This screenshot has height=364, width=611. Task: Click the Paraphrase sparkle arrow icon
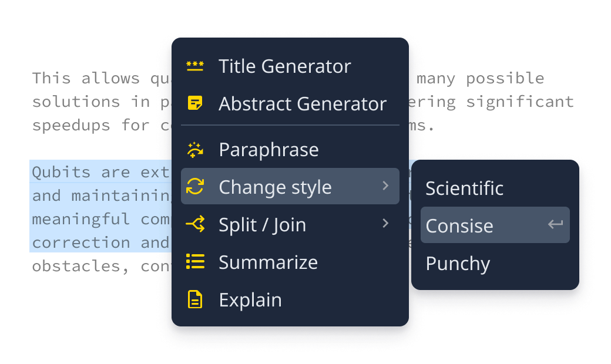click(x=195, y=150)
